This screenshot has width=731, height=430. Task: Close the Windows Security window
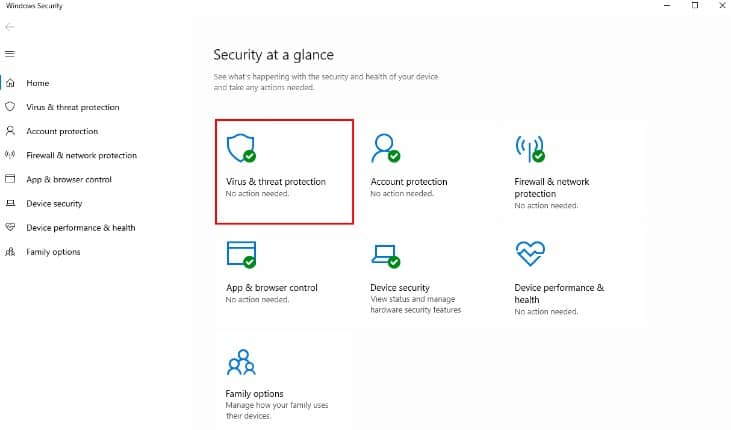coord(722,5)
